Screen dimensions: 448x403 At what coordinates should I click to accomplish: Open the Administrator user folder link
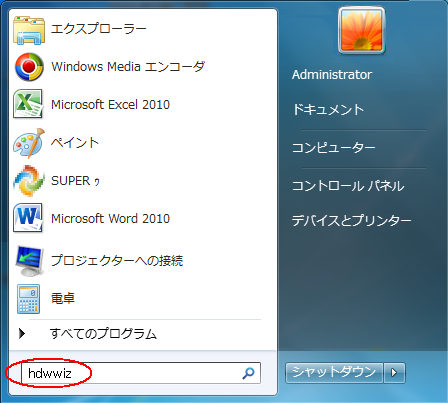332,75
